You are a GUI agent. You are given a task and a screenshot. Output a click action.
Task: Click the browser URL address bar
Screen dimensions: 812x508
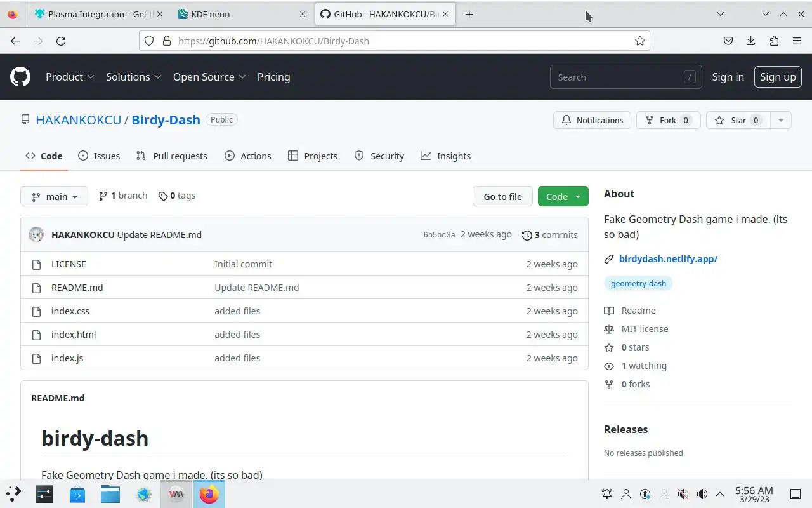393,41
